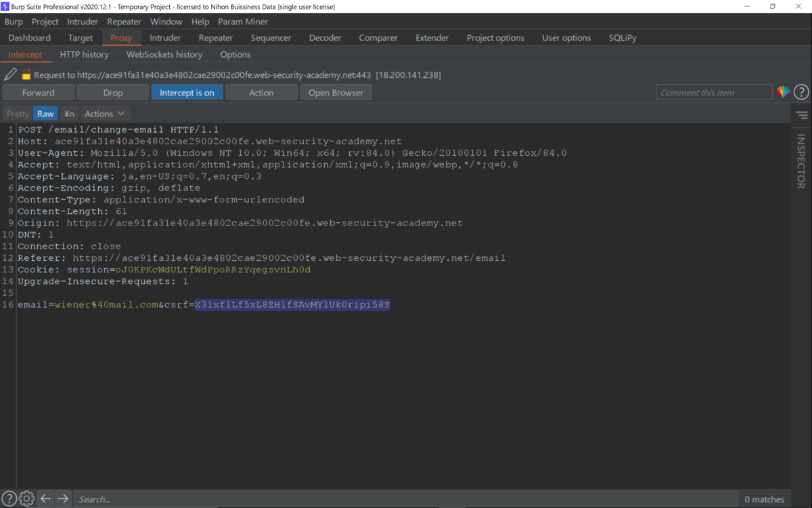
Task: Click the Host header line
Action: 210,142
